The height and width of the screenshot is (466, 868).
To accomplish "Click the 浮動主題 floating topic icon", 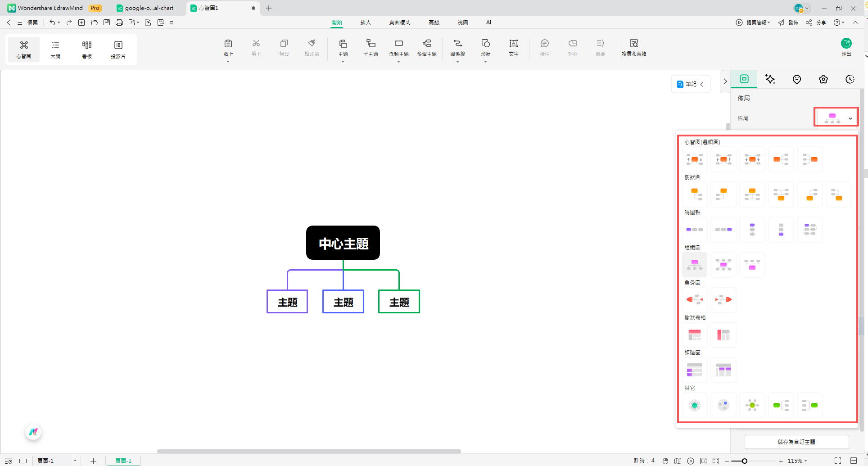I will point(398,47).
